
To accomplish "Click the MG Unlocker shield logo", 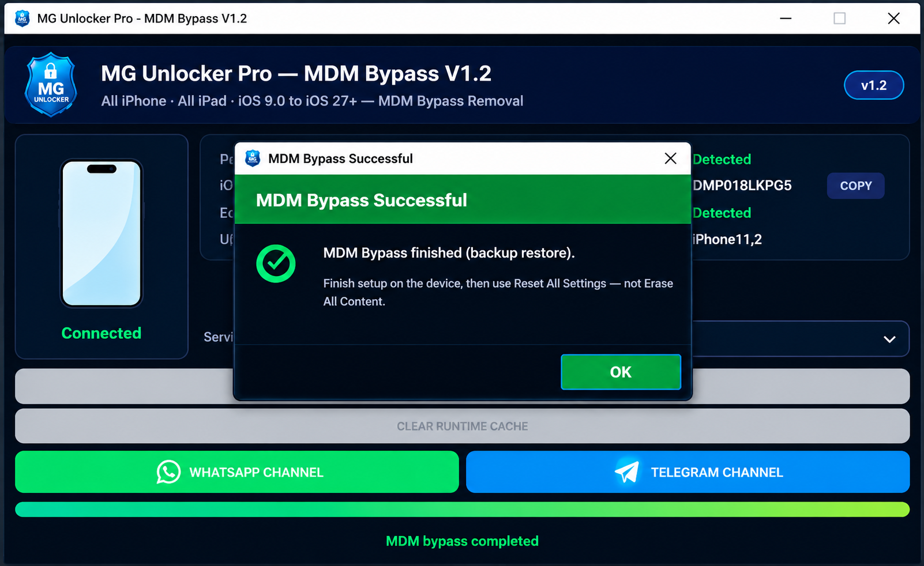I will (x=51, y=85).
